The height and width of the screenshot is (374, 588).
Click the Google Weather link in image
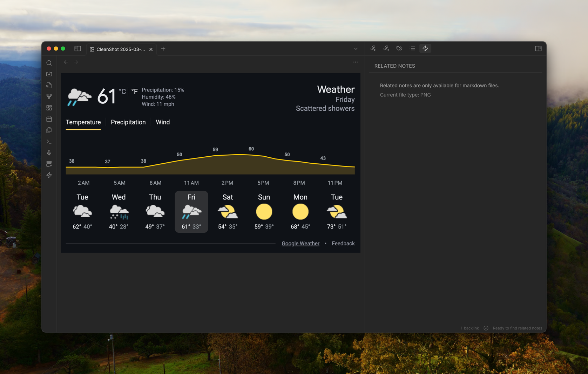(x=300, y=243)
